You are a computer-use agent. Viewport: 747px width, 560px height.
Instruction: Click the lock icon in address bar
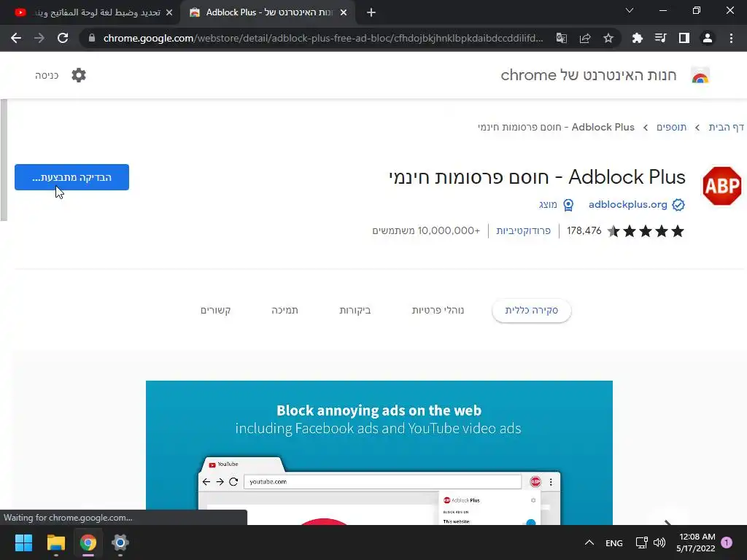pos(92,38)
